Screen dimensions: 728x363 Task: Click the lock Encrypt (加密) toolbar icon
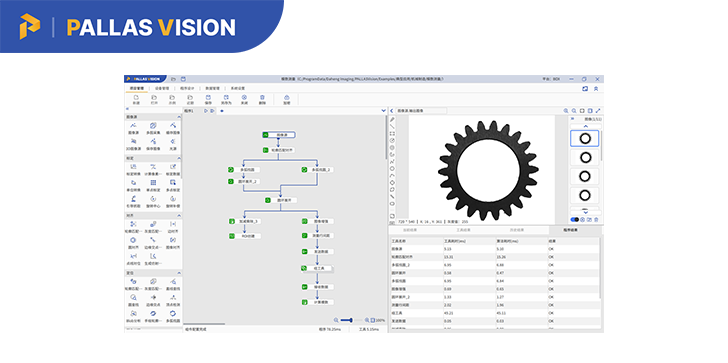[x=286, y=97]
